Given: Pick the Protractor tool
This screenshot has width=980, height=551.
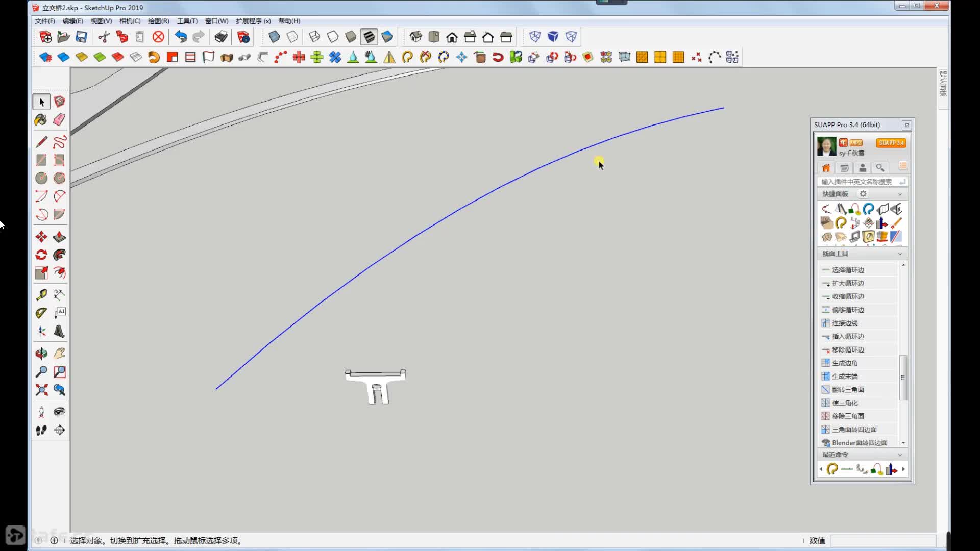Looking at the screenshot, I should pyautogui.click(x=41, y=313).
